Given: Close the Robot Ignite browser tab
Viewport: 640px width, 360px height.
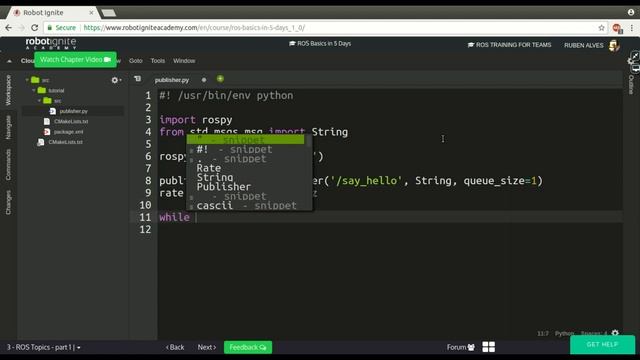Looking at the screenshot, I should [91, 13].
